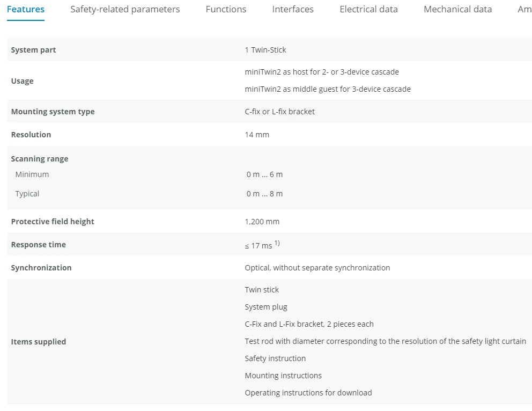Click the cut-off tab starting with "Am"
Image resolution: width=532 pixels, height=411 pixels.
click(x=524, y=9)
